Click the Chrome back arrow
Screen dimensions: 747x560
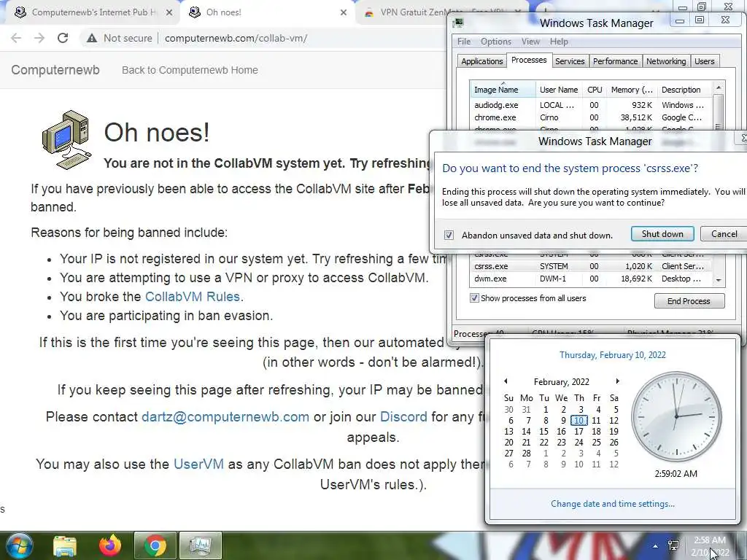16,38
